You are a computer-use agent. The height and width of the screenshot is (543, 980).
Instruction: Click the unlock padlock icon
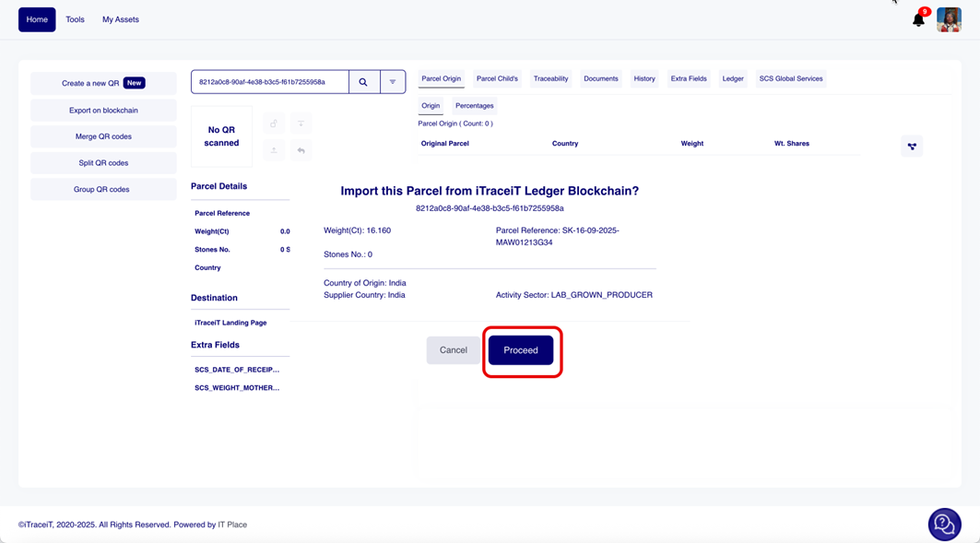(x=274, y=124)
